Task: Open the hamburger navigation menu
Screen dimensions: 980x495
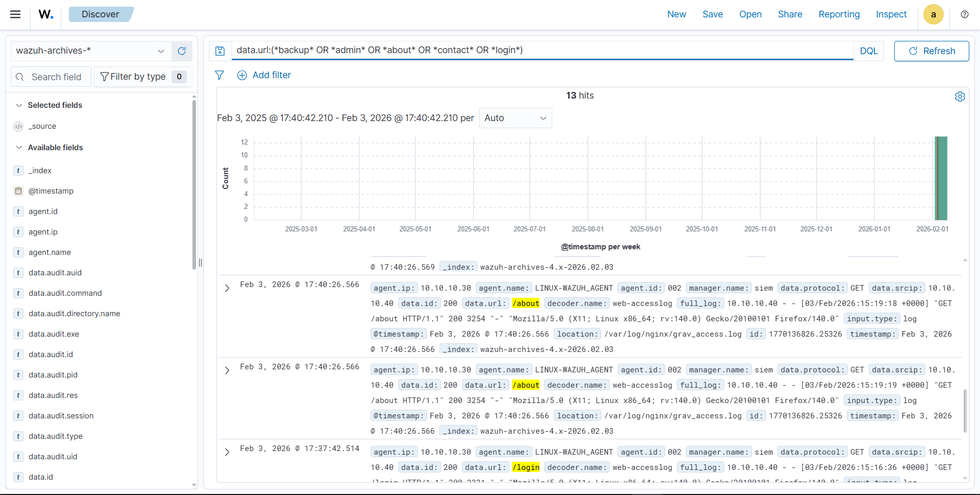Action: pyautogui.click(x=15, y=14)
